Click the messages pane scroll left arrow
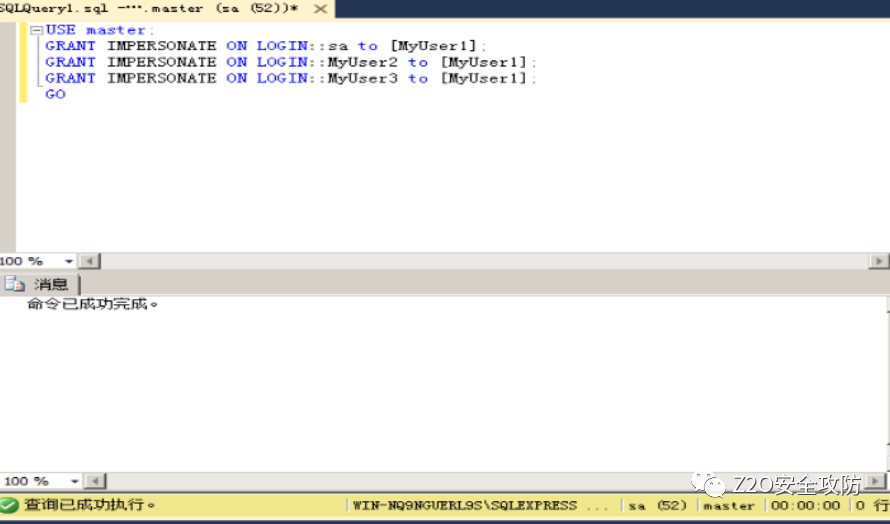The width and height of the screenshot is (890, 524). tap(95, 481)
